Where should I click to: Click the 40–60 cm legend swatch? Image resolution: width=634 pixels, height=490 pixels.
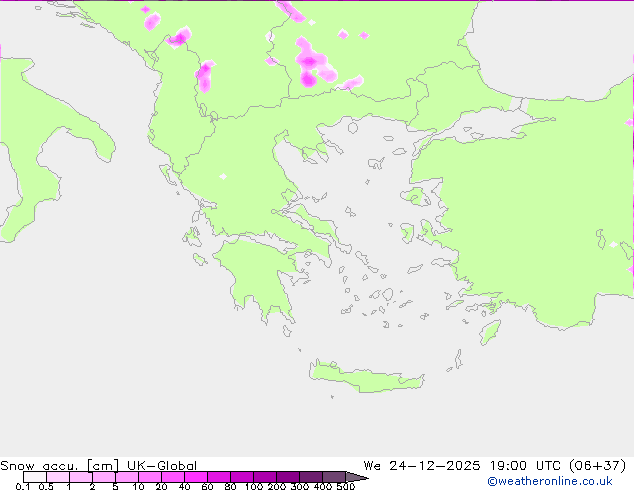point(196,477)
